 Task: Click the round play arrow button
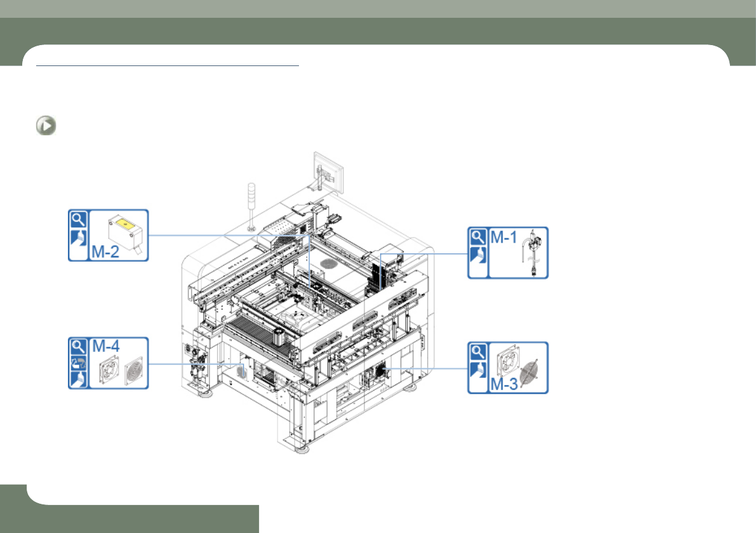[46, 125]
